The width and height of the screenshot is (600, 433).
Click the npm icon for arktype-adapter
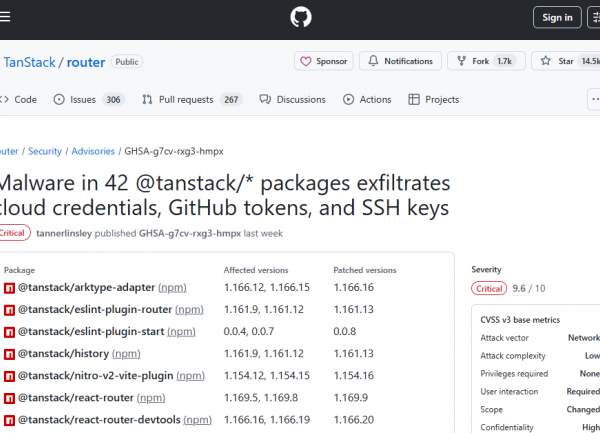point(9,288)
